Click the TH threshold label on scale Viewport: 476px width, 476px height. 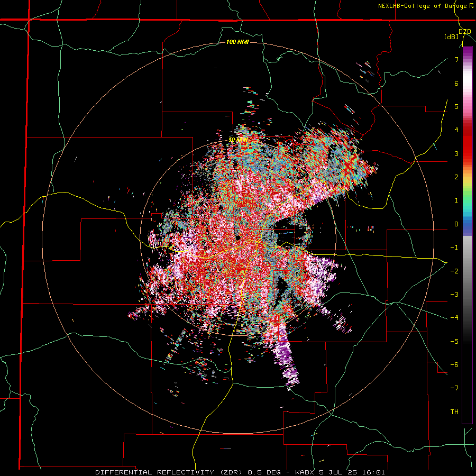[x=454, y=412]
